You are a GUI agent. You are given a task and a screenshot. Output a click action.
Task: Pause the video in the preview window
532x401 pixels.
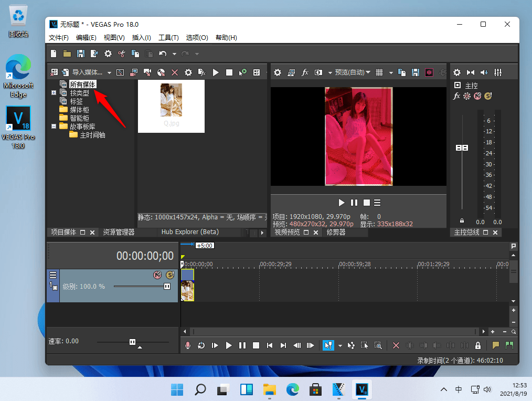[x=354, y=203]
